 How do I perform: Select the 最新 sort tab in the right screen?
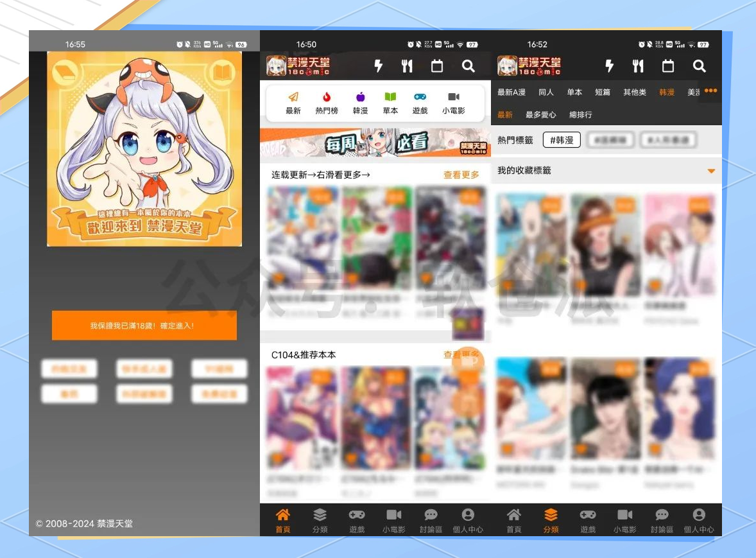point(505,115)
